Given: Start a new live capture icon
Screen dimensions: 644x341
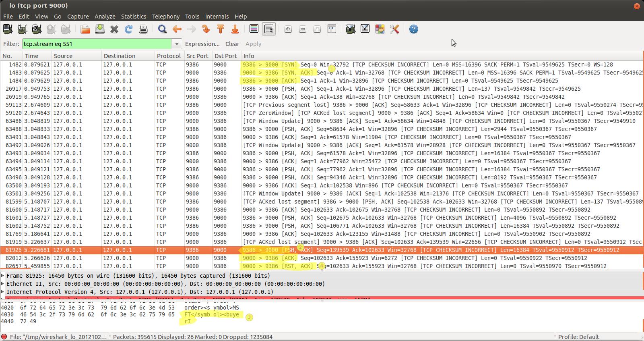Looking at the screenshot, I should click(x=37, y=29).
